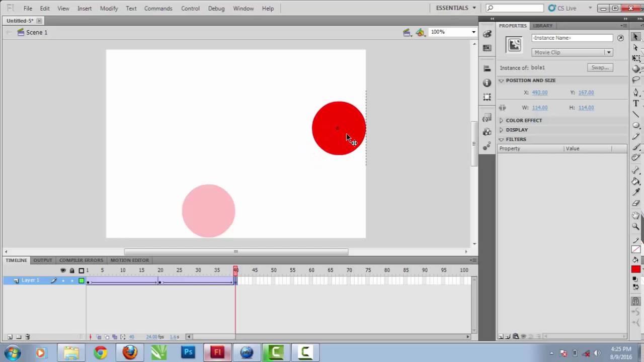
Task: Toggle Layer 1 green outline square
Action: (x=82, y=281)
